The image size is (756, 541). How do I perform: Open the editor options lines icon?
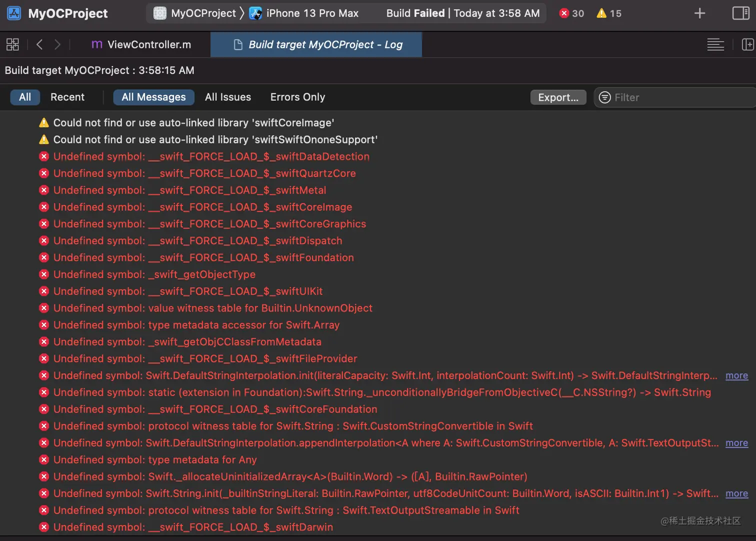pos(715,44)
